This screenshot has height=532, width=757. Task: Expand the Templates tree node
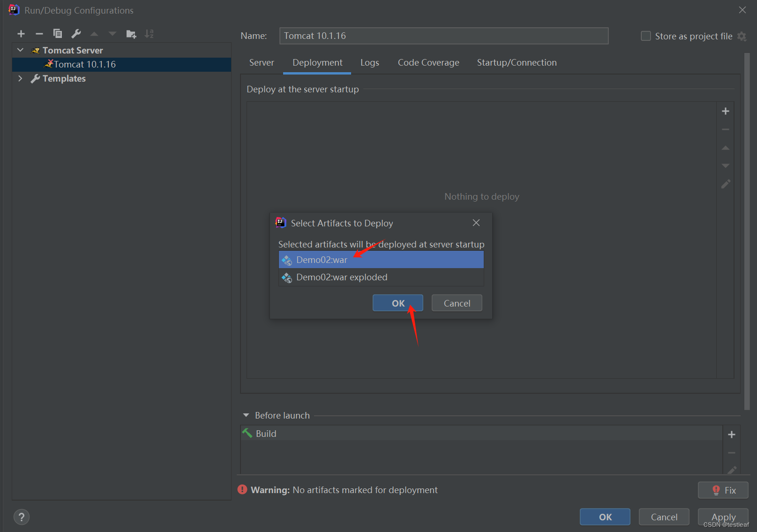click(x=20, y=78)
